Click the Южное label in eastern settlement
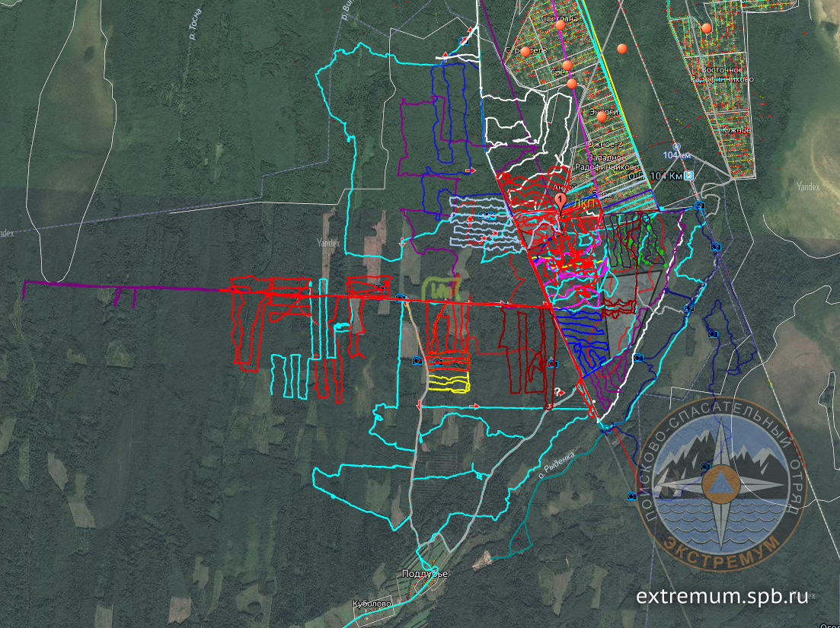Image resolution: width=840 pixels, height=628 pixels. click(736, 130)
